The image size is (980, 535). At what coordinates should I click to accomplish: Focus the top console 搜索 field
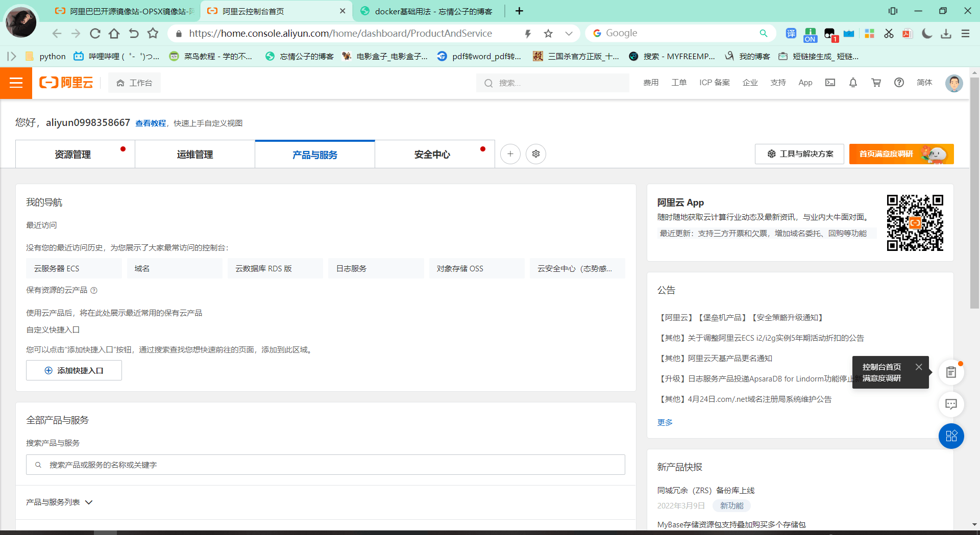coord(553,83)
